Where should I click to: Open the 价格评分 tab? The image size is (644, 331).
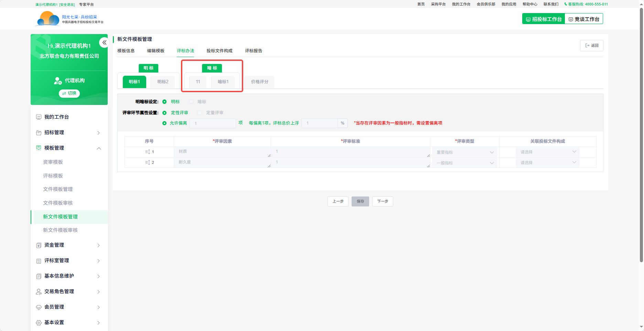coord(259,82)
